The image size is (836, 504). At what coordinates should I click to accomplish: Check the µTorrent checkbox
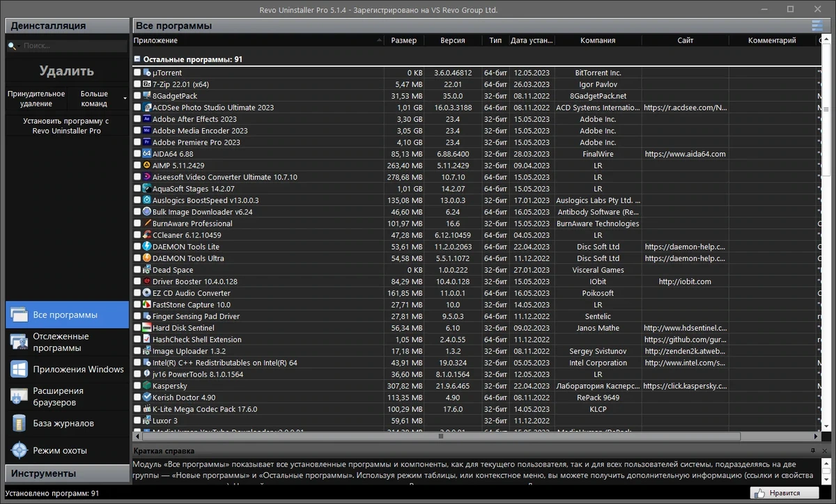[x=137, y=72]
